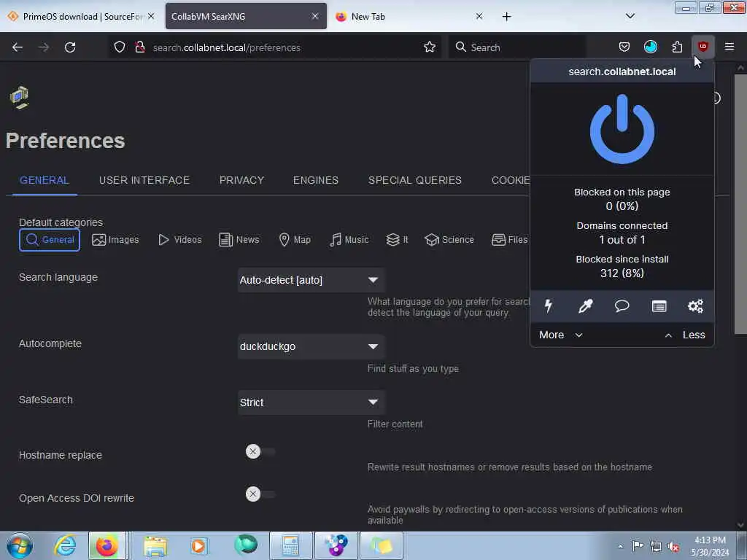The image size is (747, 560).
Task: Click Firefox taskbar icon
Action: [x=107, y=545]
